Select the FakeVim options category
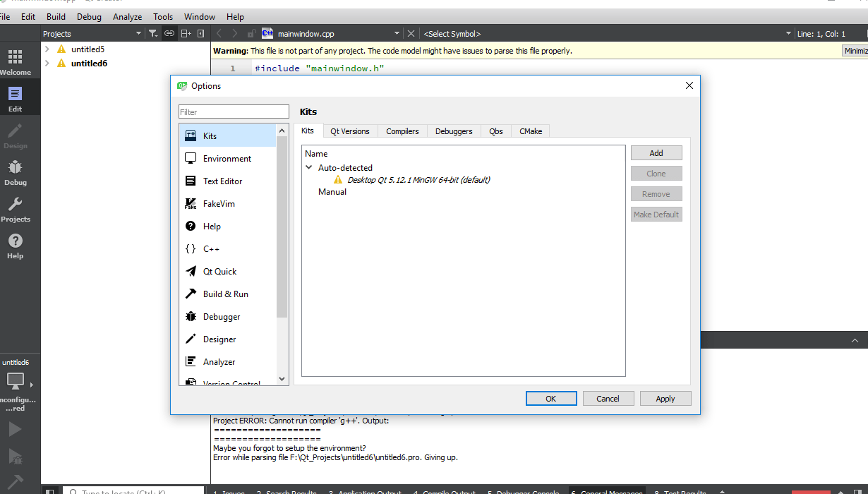 click(x=221, y=203)
